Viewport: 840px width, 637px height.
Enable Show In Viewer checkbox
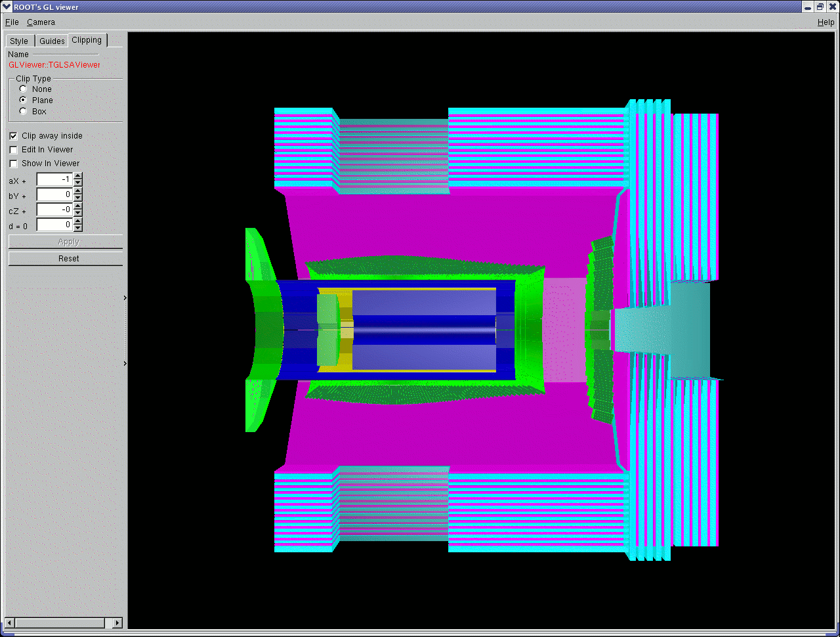click(13, 164)
